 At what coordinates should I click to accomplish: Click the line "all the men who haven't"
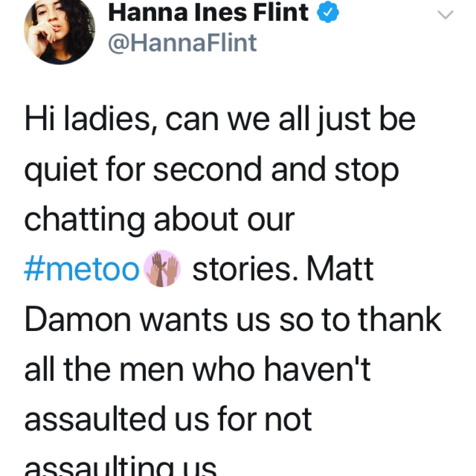[x=198, y=369]
